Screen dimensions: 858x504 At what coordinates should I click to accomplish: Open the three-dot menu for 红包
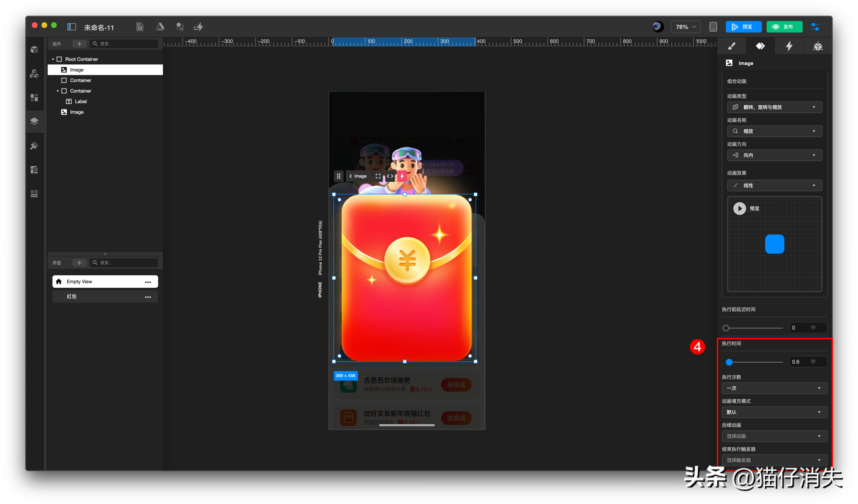pos(148,297)
